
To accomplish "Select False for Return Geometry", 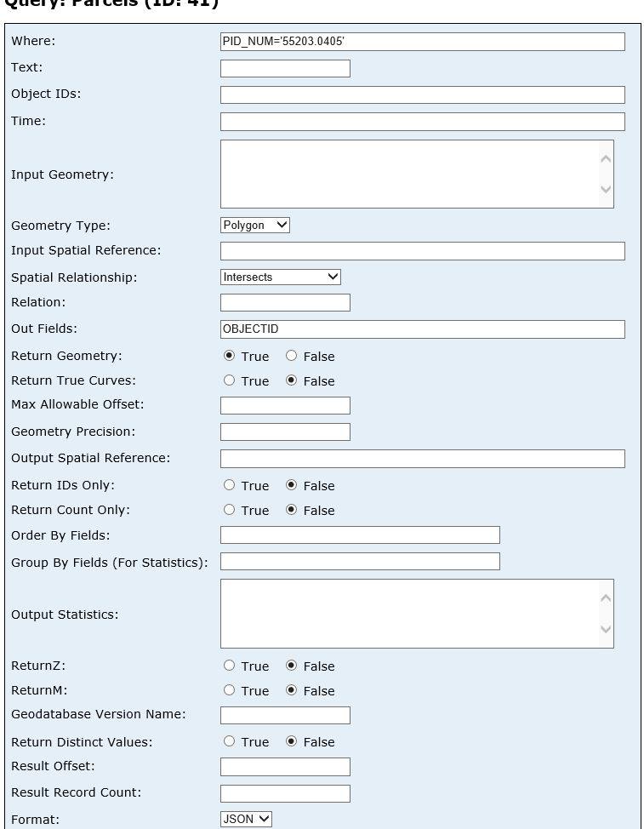I will [292, 356].
